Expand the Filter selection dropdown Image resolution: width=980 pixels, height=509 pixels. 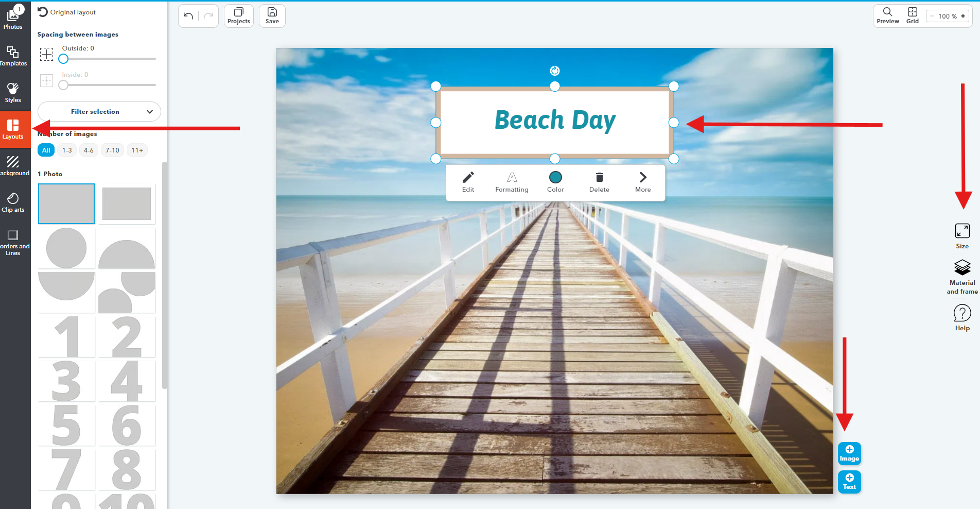coord(99,111)
